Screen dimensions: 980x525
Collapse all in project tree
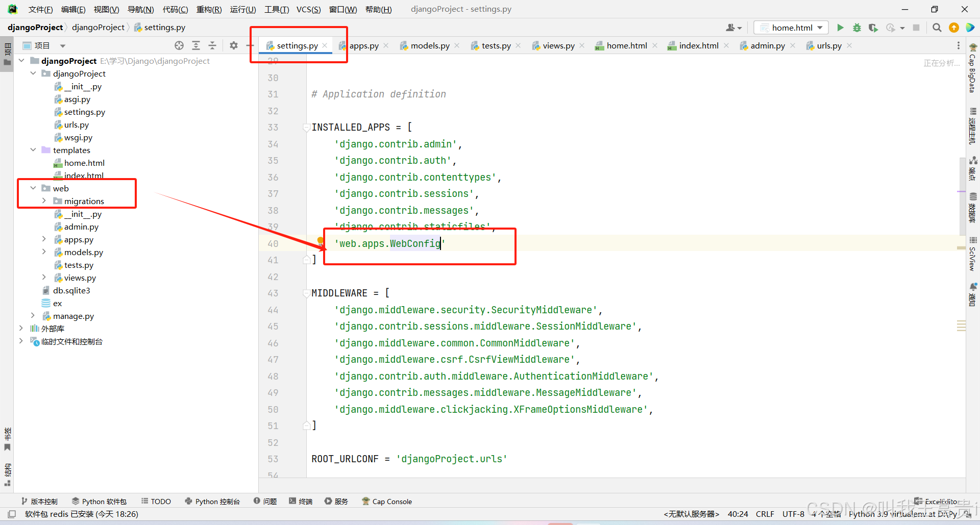pos(212,45)
